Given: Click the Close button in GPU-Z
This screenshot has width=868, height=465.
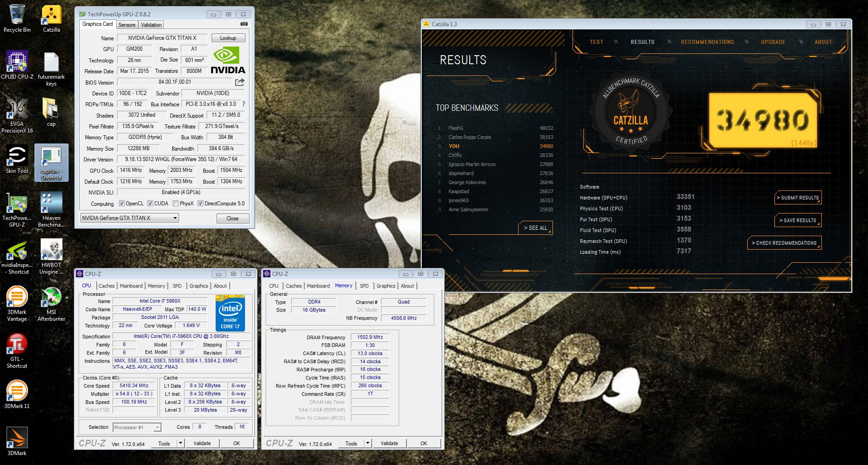Looking at the screenshot, I should coord(232,218).
